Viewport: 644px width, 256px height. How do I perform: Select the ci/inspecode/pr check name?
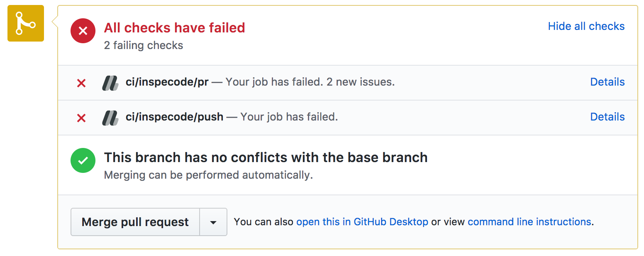click(x=167, y=82)
